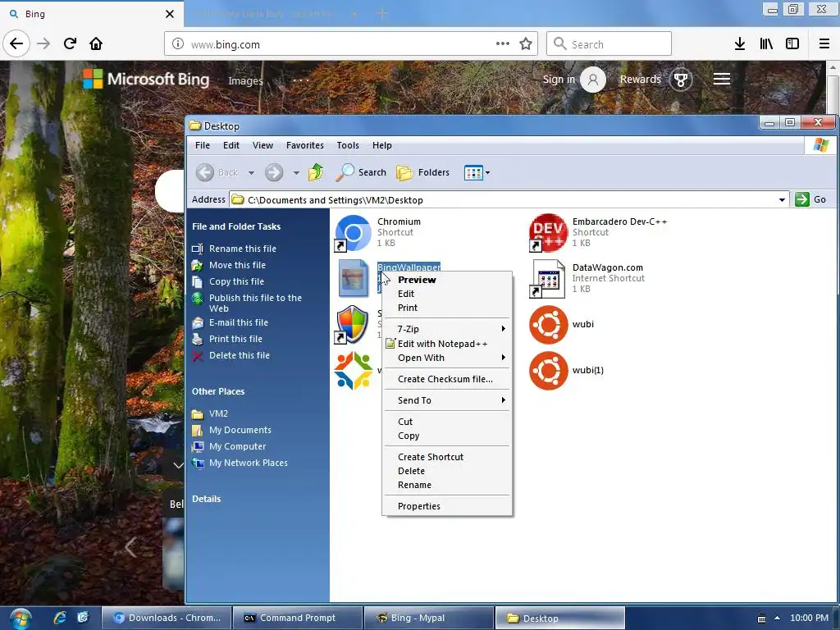Click E-mail this file task
Viewport: 840px width, 630px height.
[239, 322]
